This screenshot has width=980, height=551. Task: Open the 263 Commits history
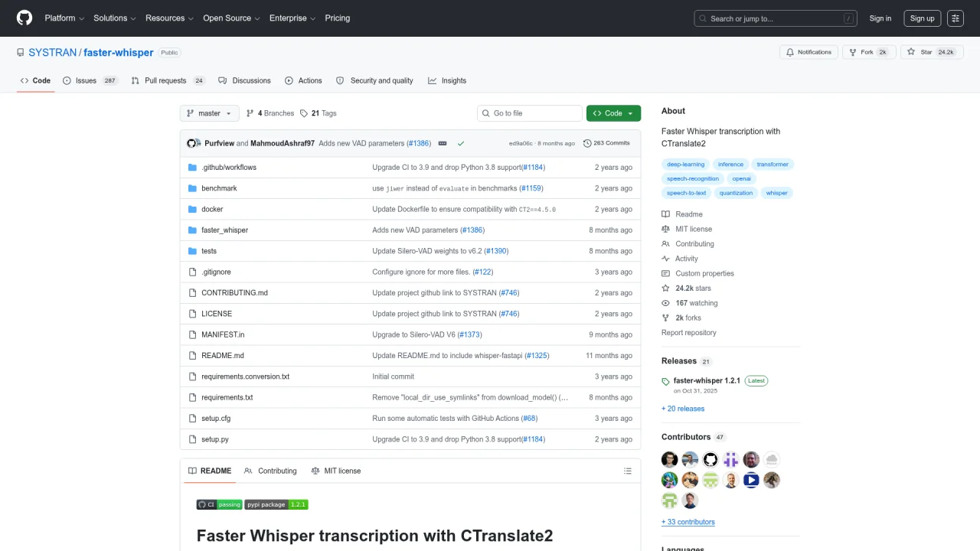606,143
